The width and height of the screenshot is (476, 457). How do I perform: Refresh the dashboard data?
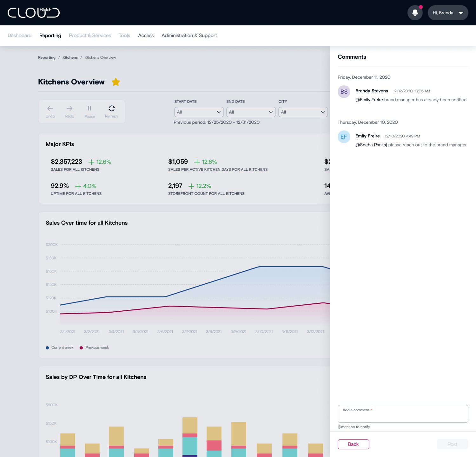(111, 112)
